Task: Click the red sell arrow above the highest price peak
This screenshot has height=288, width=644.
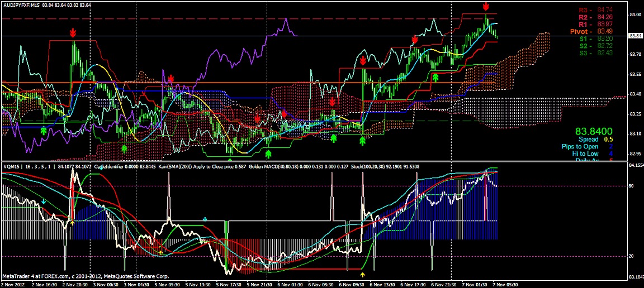Action: 486,7
